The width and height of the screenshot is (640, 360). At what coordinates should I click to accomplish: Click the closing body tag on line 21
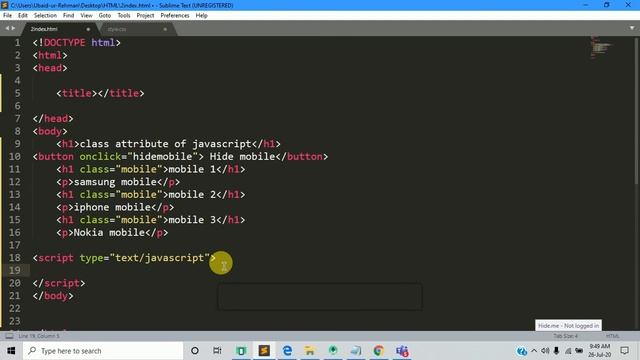[x=53, y=296]
